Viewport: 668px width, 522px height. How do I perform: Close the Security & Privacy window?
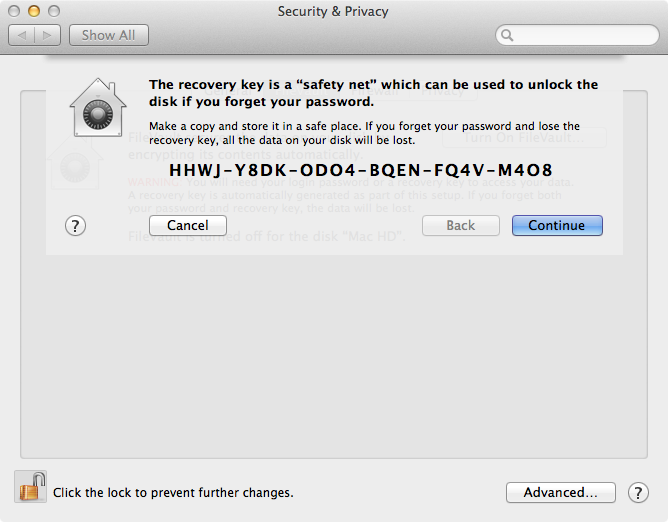[x=15, y=11]
